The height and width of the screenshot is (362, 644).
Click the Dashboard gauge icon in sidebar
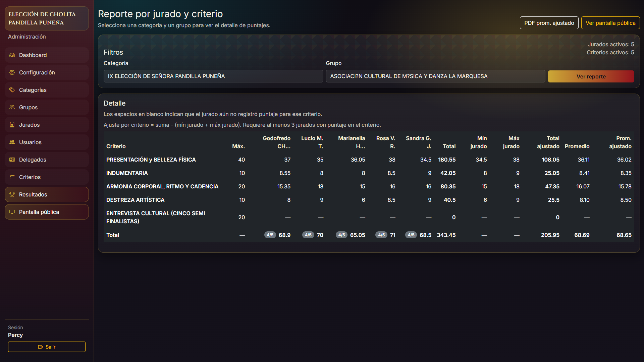(x=12, y=55)
